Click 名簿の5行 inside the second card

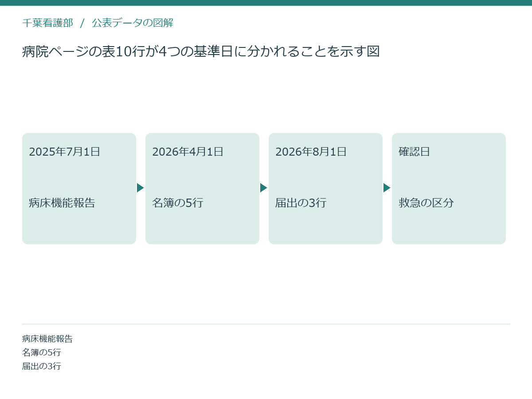178,203
